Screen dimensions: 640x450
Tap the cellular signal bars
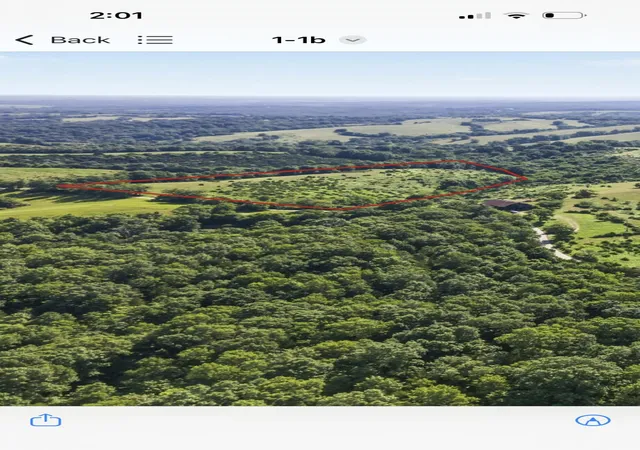(475, 16)
